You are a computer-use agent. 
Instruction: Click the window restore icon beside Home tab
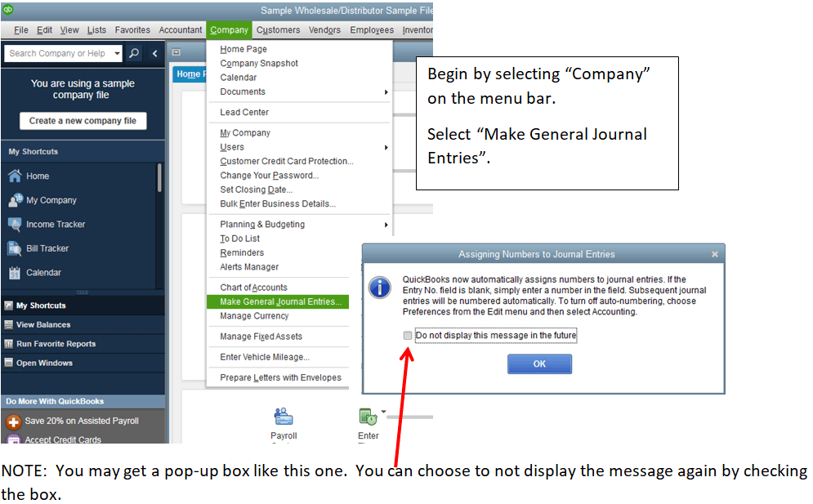[176, 51]
